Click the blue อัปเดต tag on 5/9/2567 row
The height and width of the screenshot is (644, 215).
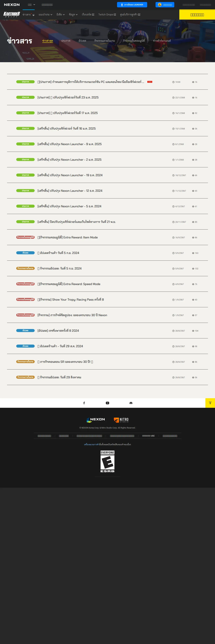25,253
